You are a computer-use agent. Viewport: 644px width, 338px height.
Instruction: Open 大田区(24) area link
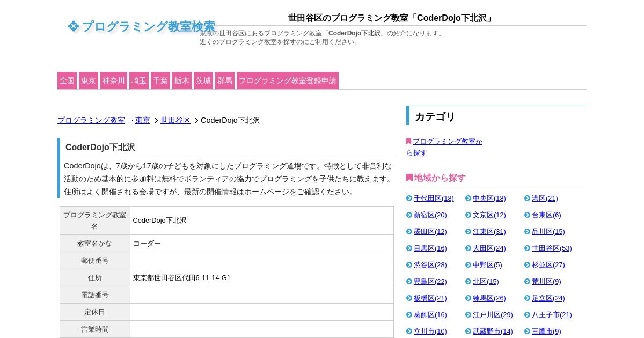click(489, 248)
